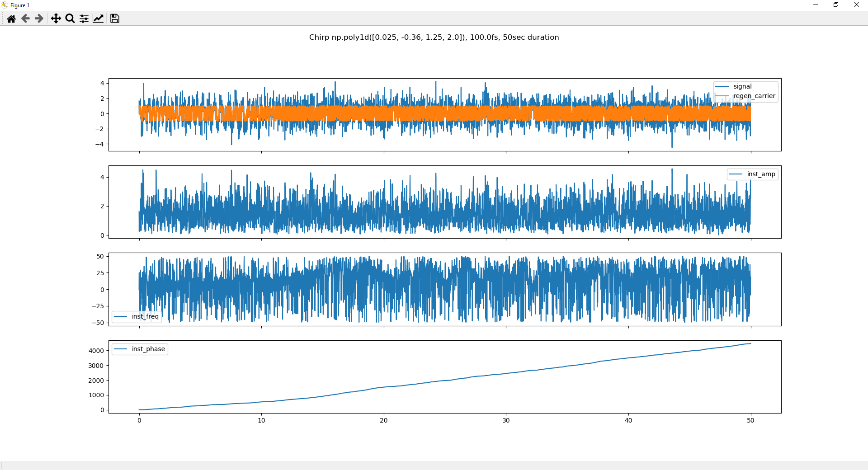Click y-axis tick −4 on signal plot
Screen dimensions: 868x470
[x=99, y=144]
